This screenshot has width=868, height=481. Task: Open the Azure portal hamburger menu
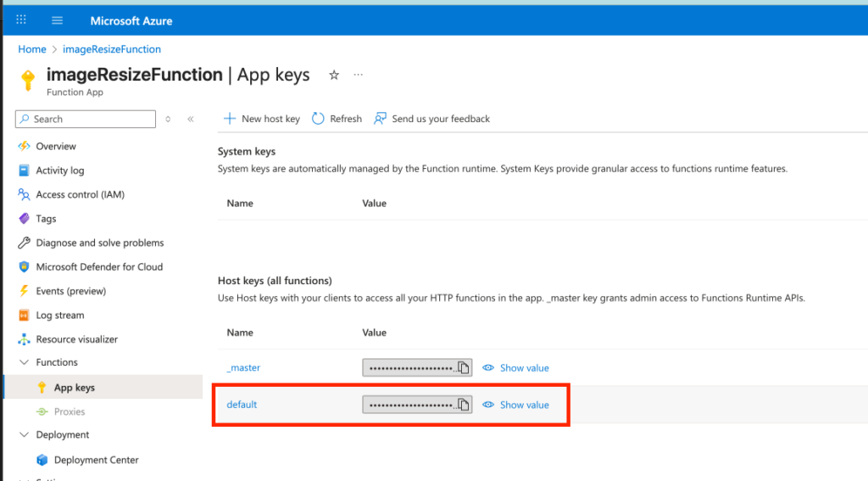[x=57, y=20]
